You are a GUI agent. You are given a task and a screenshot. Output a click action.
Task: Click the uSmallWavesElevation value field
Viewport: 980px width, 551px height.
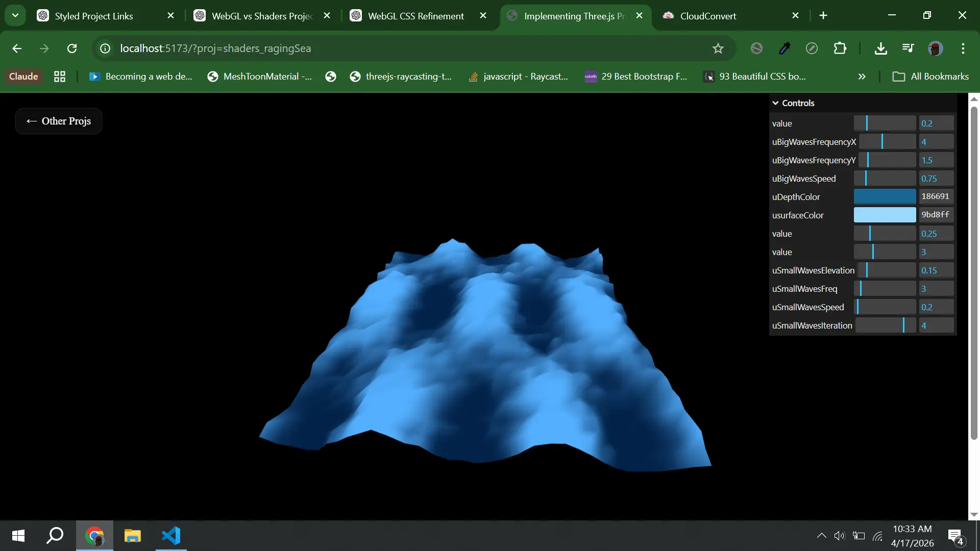pos(936,270)
